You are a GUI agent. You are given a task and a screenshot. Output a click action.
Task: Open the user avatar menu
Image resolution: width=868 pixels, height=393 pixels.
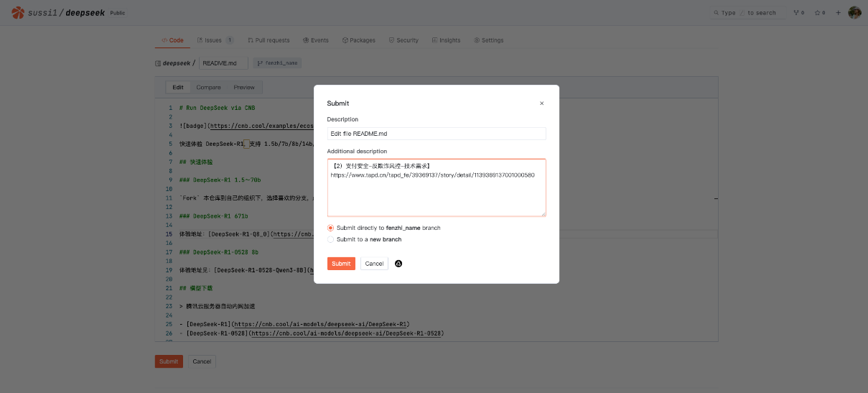point(854,13)
